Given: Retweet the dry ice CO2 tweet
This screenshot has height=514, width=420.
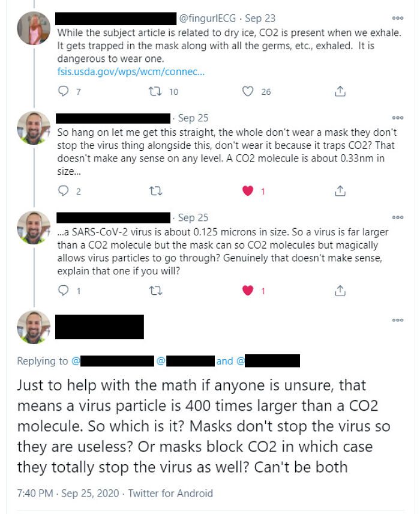Looking at the screenshot, I should 155,91.
